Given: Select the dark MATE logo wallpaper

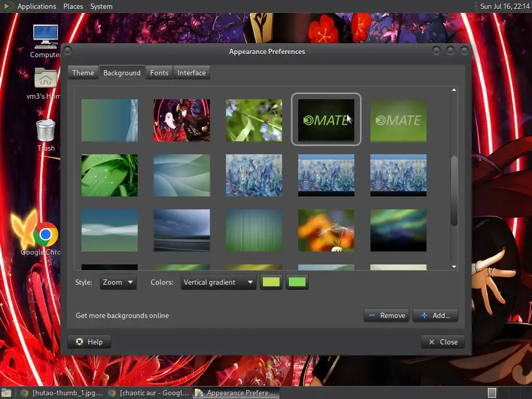Looking at the screenshot, I should coord(326,120).
